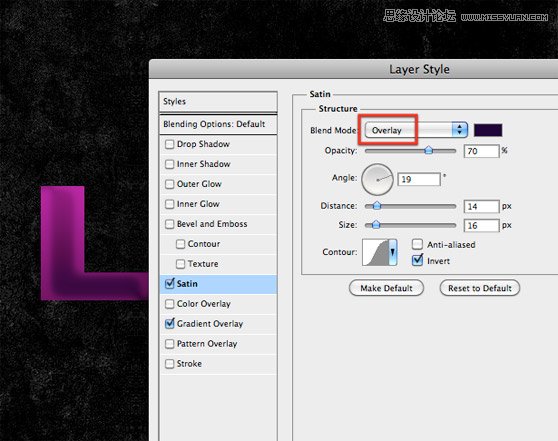Enable the Drop Shadow checkbox
The width and height of the screenshot is (558, 441).
tap(169, 144)
